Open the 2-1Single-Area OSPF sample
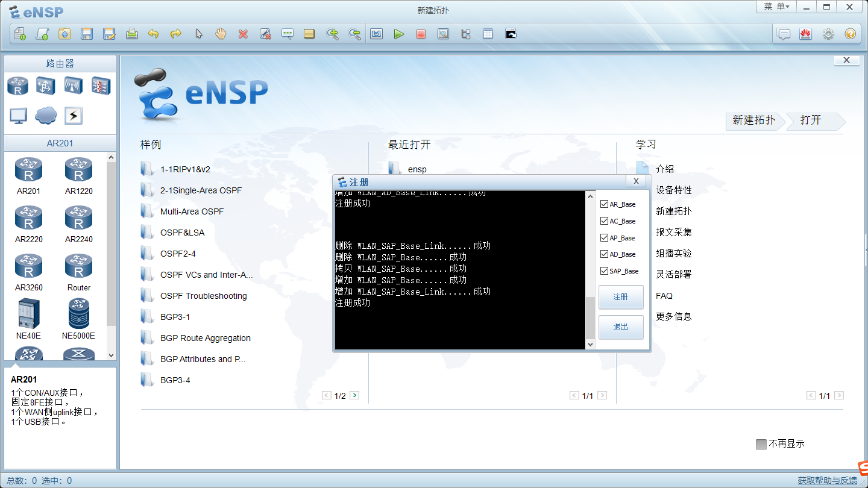The width and height of the screenshot is (868, 488). 201,190
